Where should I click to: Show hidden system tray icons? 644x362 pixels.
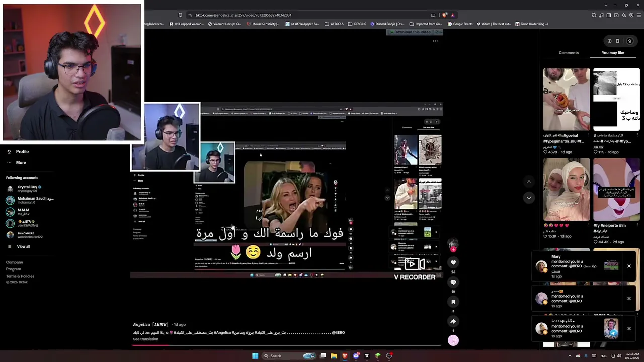tap(570, 356)
